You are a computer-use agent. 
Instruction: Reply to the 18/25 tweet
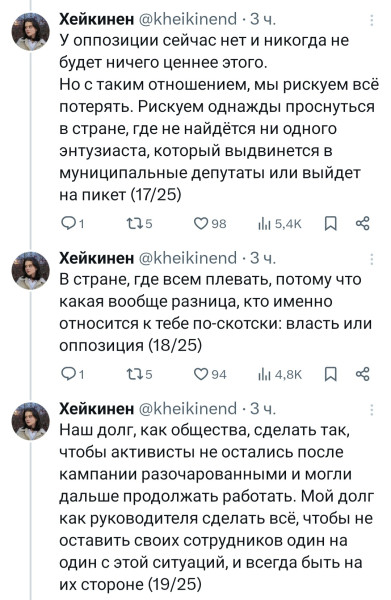click(73, 374)
